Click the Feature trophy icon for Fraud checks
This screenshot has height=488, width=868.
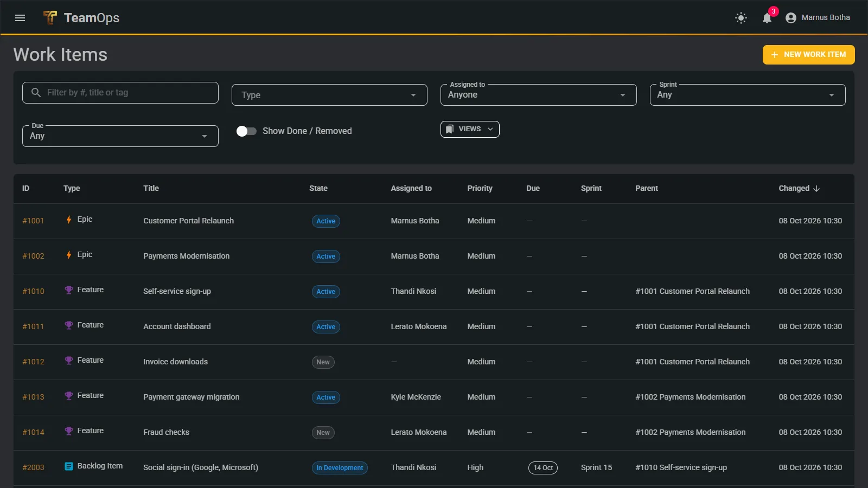point(69,431)
